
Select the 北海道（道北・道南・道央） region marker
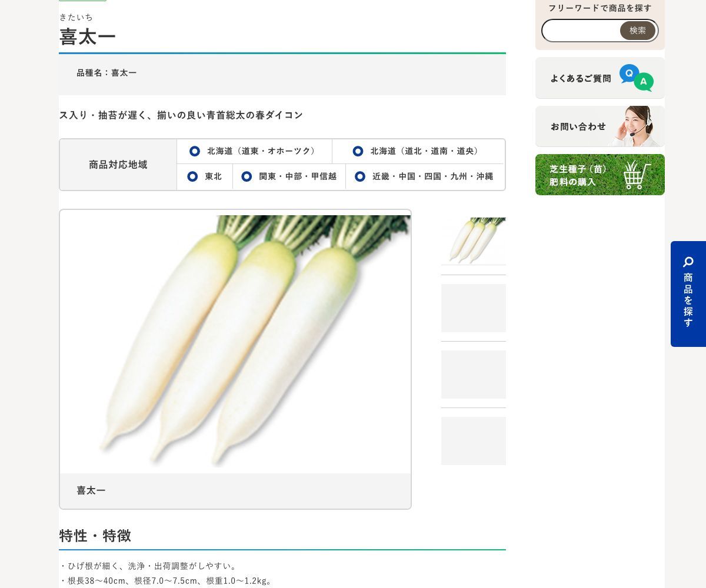pyautogui.click(x=358, y=151)
